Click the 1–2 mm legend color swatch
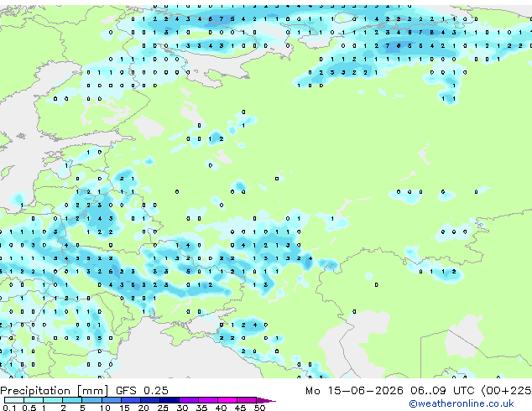This screenshot has width=532, height=411. pyautogui.click(x=53, y=400)
